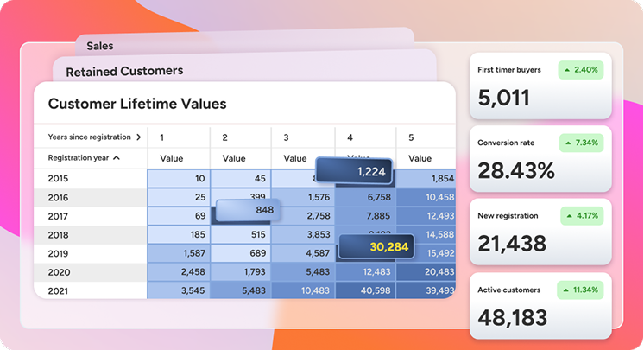Open the First timer buyers card value 5,011
The width and height of the screenshot is (644, 350).
504,98
